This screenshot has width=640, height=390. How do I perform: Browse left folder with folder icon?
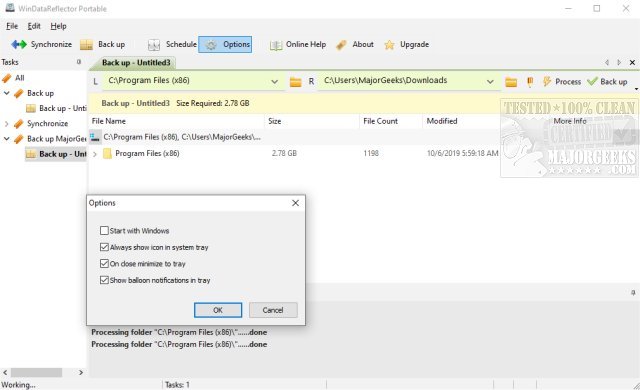pos(296,82)
